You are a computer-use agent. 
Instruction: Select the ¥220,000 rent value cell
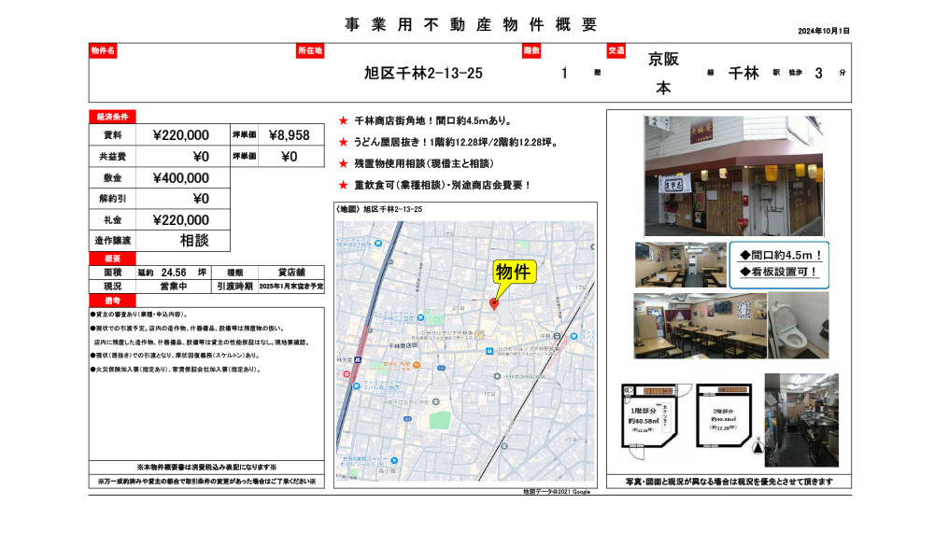182,135
